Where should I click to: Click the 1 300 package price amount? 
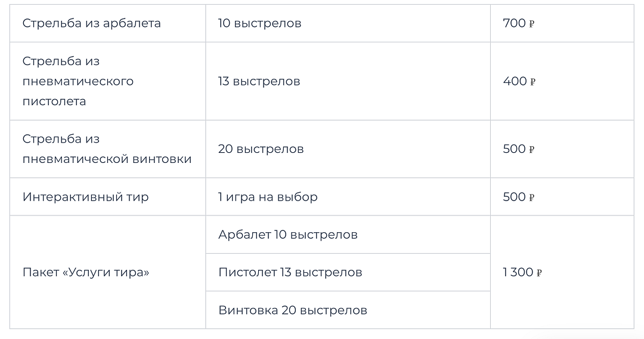click(518, 273)
